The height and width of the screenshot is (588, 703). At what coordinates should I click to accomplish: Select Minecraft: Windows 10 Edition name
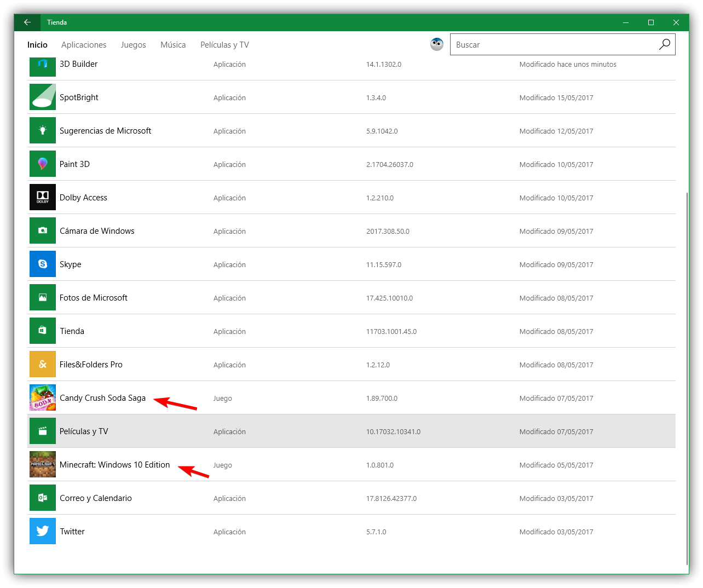[114, 465]
